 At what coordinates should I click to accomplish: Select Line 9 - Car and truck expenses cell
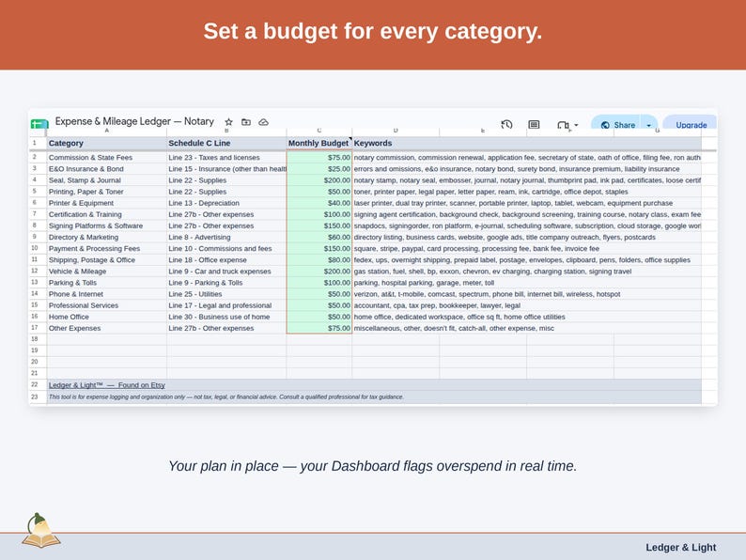[226, 272]
